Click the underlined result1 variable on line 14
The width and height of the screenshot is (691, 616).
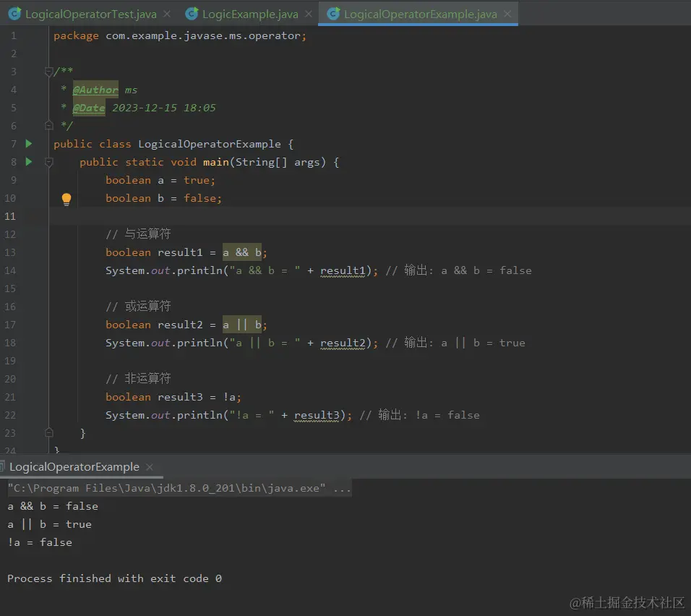click(x=343, y=270)
